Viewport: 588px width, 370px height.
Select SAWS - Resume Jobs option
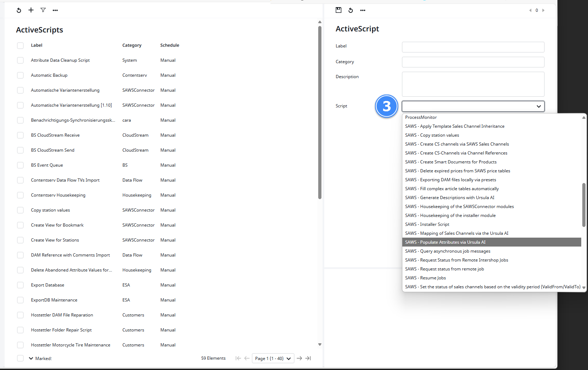(x=491, y=278)
